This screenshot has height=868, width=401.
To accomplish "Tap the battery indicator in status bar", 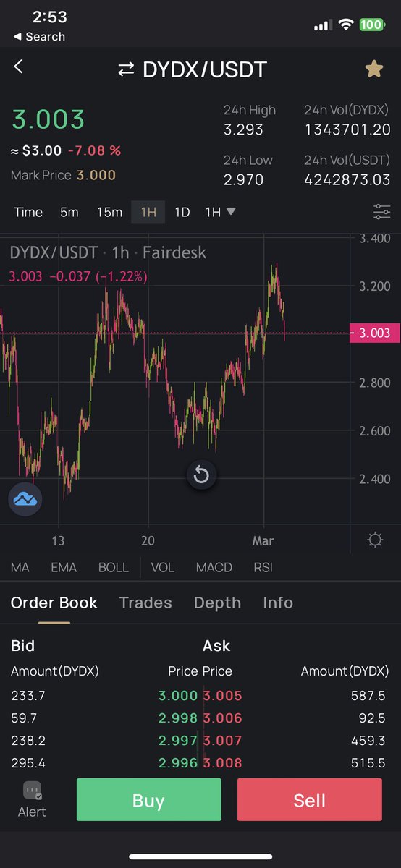I will [371, 25].
